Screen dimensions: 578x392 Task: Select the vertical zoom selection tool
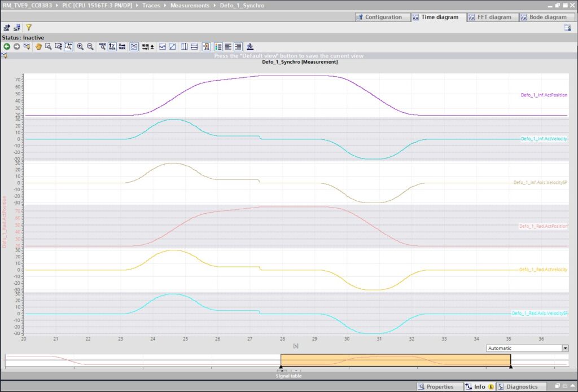point(58,46)
